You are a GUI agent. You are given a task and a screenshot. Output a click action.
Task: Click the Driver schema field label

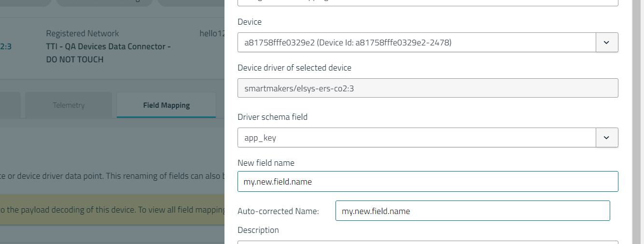[272, 117]
